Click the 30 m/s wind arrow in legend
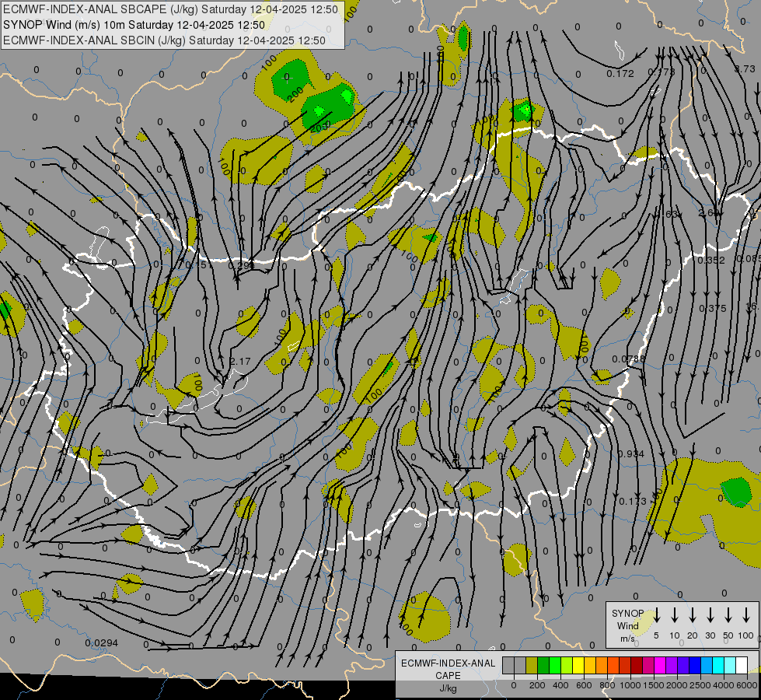The image size is (761, 700). (710, 615)
